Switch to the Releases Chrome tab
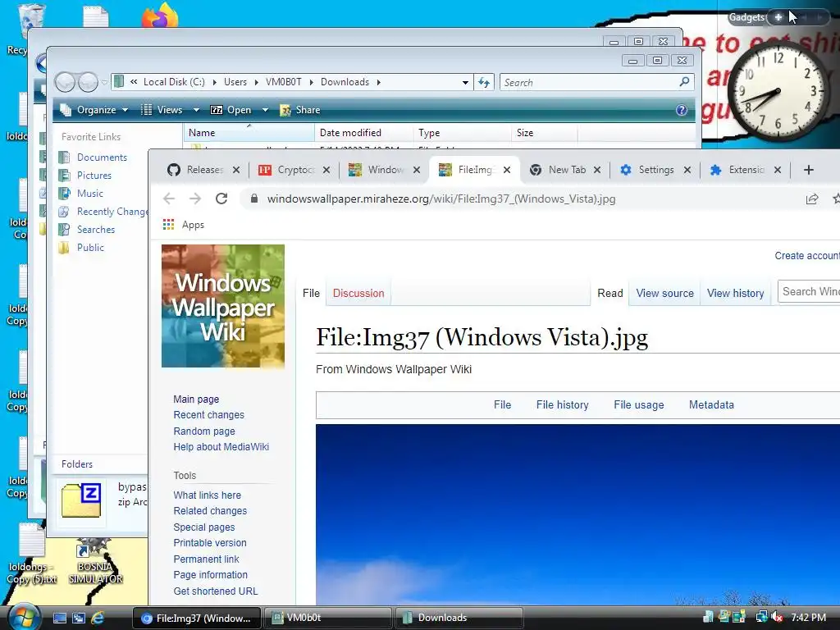The width and height of the screenshot is (840, 630). pos(203,170)
